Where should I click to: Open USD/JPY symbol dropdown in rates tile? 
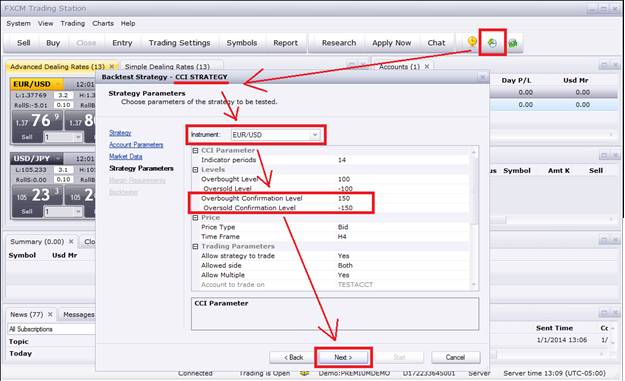[x=58, y=159]
